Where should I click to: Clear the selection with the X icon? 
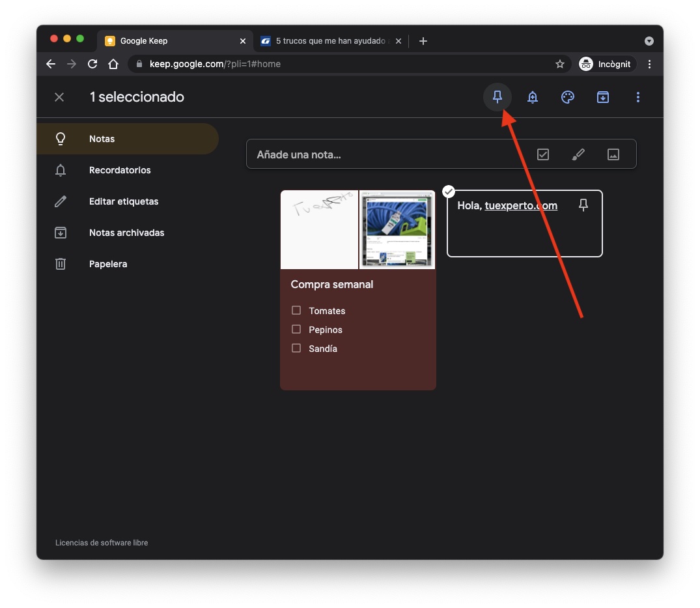59,97
